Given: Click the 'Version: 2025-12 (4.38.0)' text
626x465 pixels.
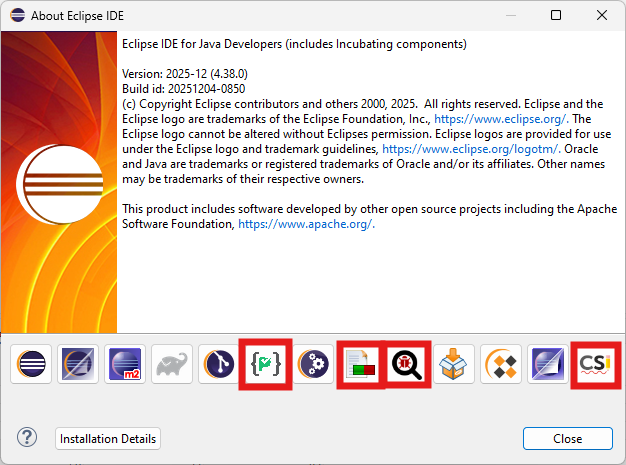Looking at the screenshot, I should coord(185,74).
